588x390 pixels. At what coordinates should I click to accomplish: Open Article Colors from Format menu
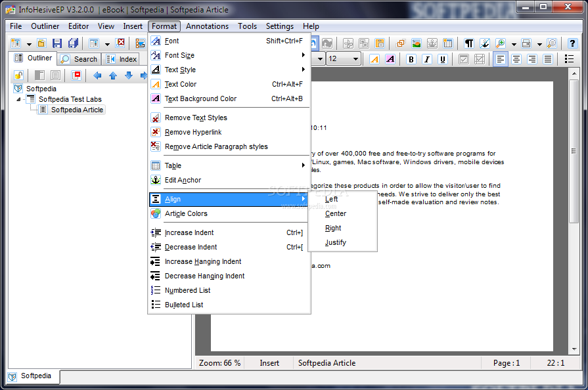click(229, 213)
